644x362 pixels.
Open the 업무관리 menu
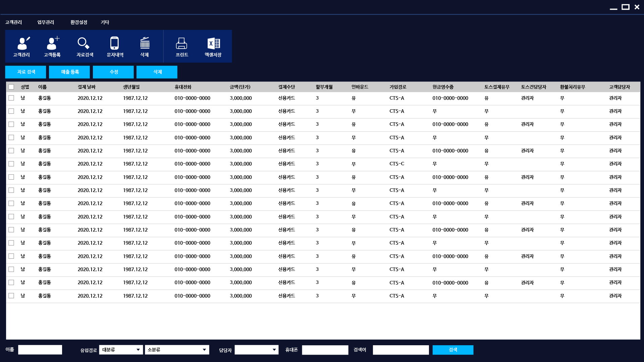click(x=46, y=22)
